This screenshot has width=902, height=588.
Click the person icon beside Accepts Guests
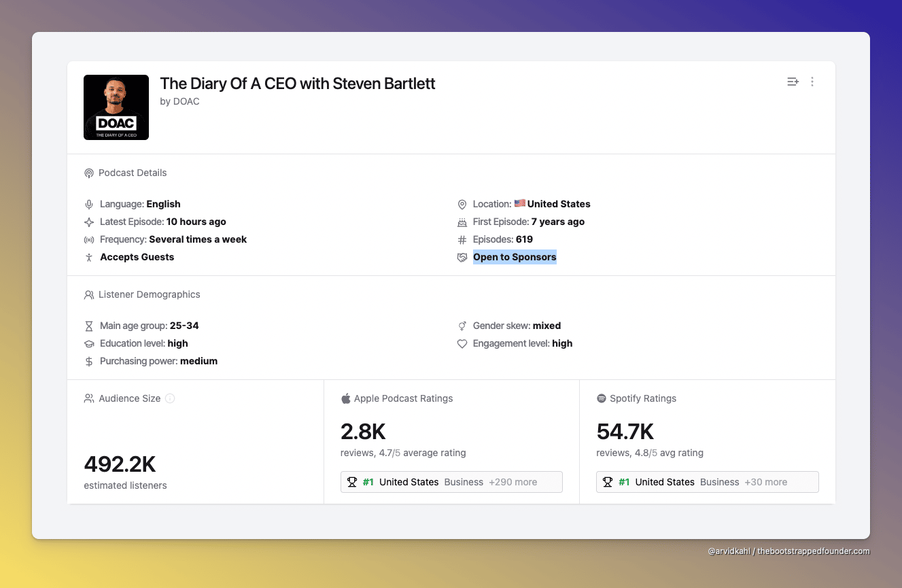click(89, 258)
